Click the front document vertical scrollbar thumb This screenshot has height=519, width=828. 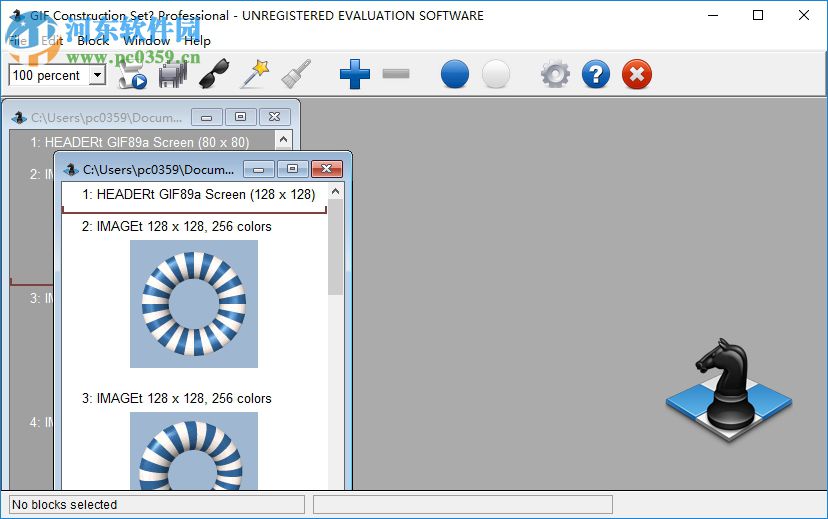click(x=335, y=247)
